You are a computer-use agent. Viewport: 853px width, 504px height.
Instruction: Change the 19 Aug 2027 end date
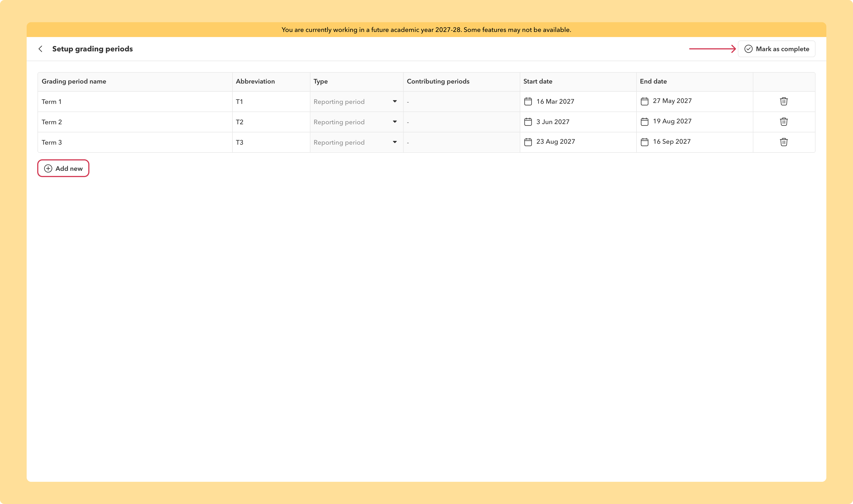[694, 122]
